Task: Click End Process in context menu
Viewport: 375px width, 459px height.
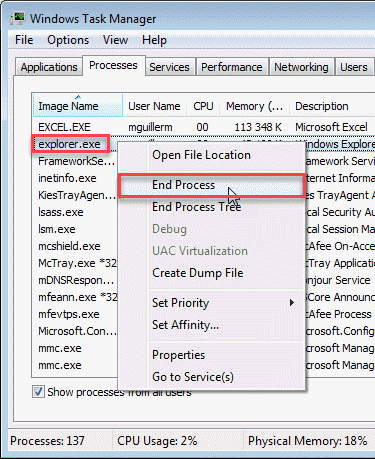Action: (211, 185)
